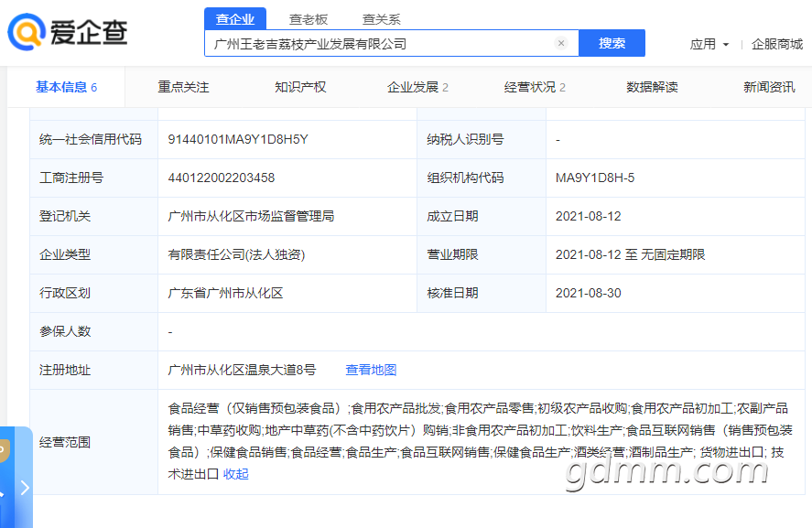Select the registrar 广州市从化区市场监督管理局
Screen dimensions: 812x528
251,216
